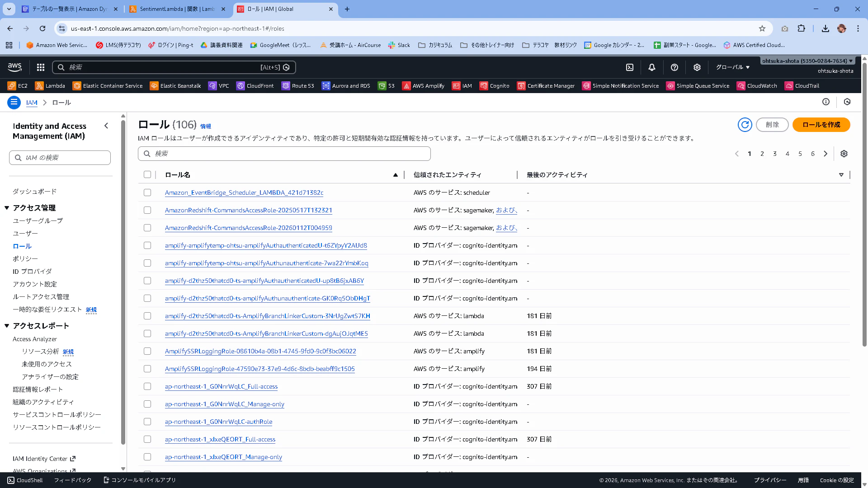868x488 pixels.
Task: Open the AWS help question mark menu
Action: 675,67
